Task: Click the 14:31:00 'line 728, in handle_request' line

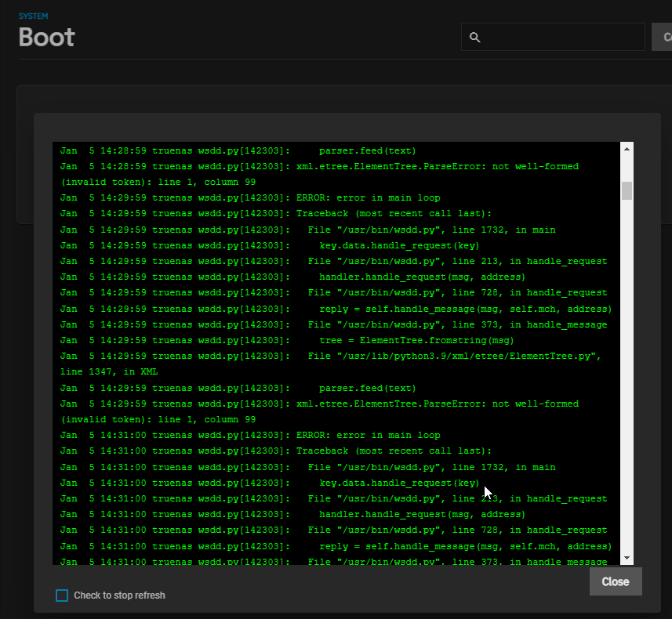Action: point(334,530)
